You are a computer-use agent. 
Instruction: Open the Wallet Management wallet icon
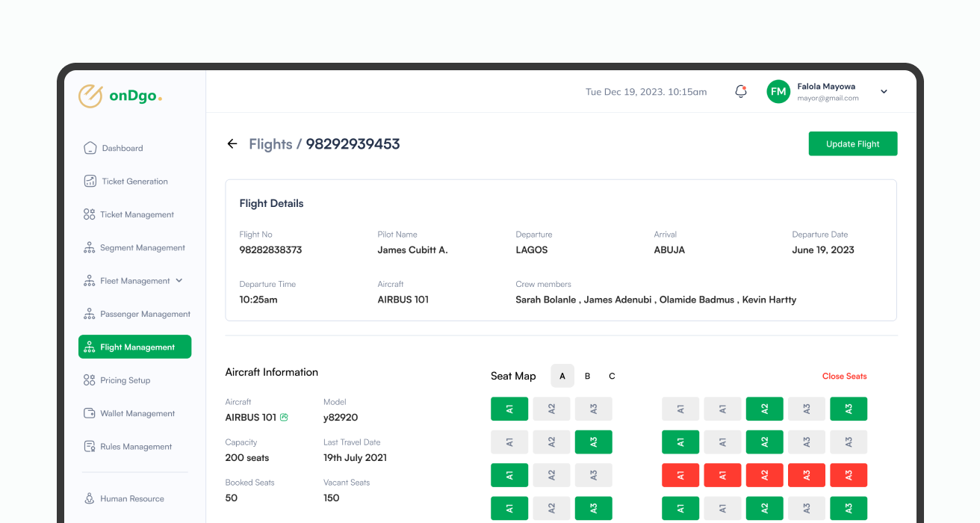89,413
